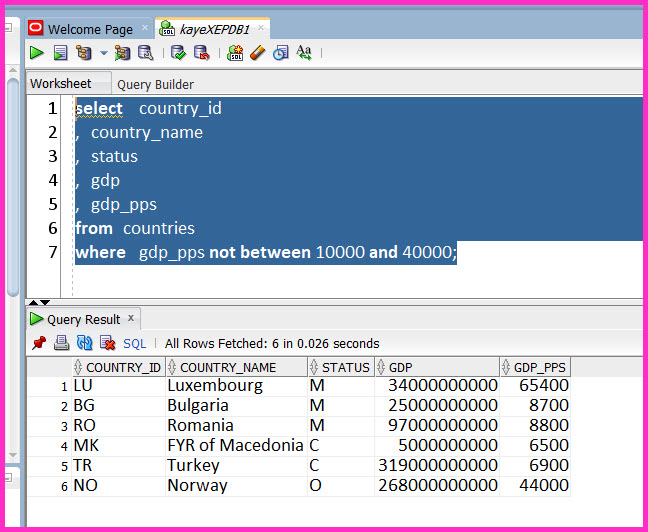Sort by the STATUS column header
Image resolution: width=648 pixels, height=532 pixels.
(341, 367)
